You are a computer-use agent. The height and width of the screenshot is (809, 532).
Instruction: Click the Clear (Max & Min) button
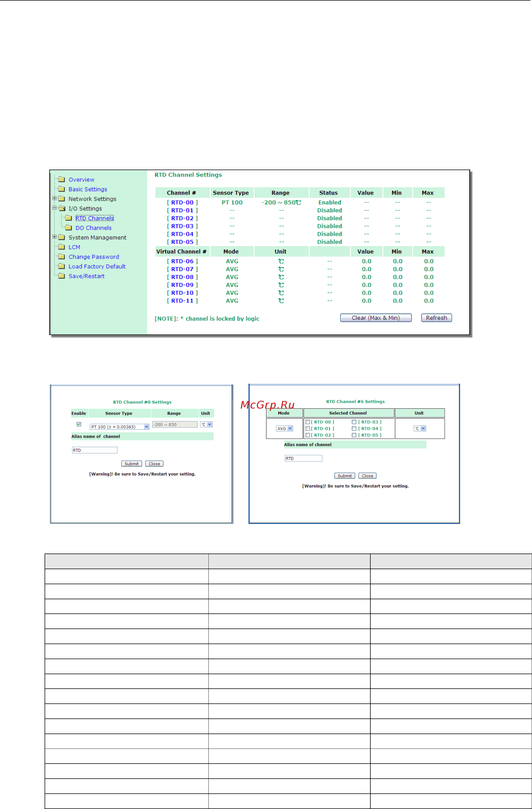pos(376,318)
